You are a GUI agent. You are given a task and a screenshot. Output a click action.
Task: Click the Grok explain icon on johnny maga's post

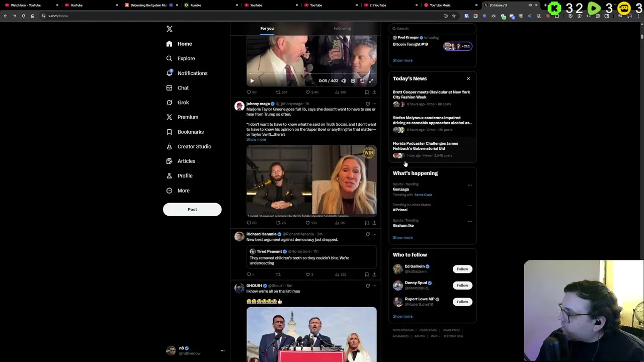click(x=367, y=104)
